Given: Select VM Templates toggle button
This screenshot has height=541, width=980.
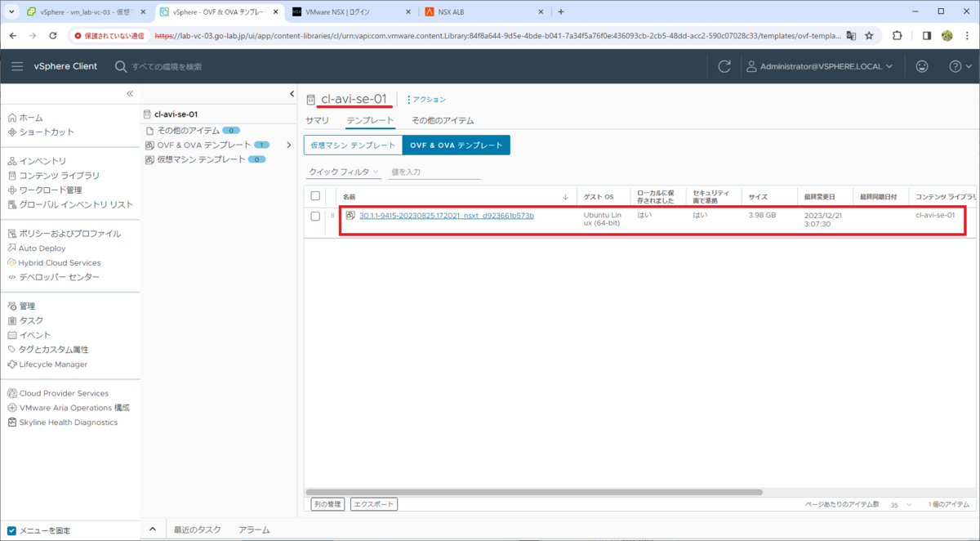Looking at the screenshot, I should (353, 145).
